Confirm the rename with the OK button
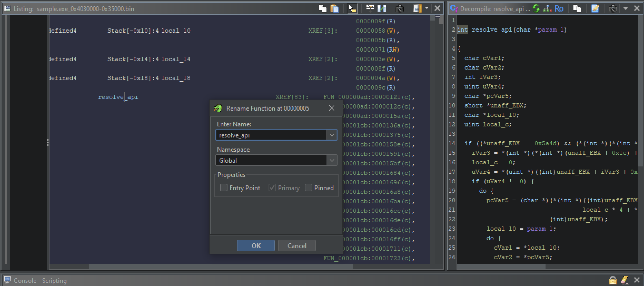Image resolution: width=644 pixels, height=286 pixels. [x=256, y=245]
